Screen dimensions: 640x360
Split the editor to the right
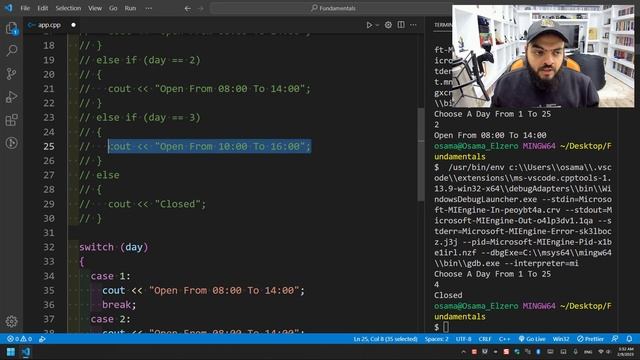[401, 25]
